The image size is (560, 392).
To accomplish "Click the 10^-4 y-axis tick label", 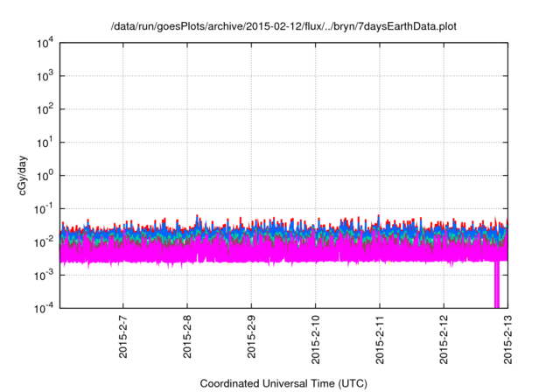I will click(44, 308).
